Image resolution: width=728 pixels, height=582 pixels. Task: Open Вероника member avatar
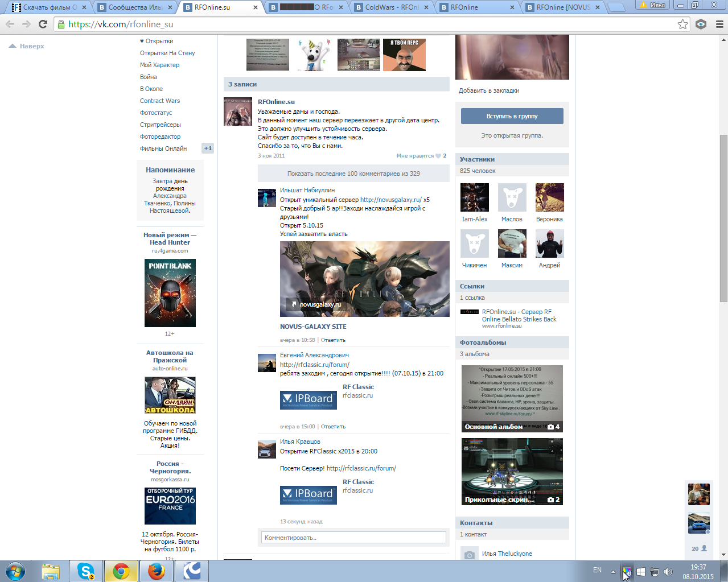(x=550, y=197)
